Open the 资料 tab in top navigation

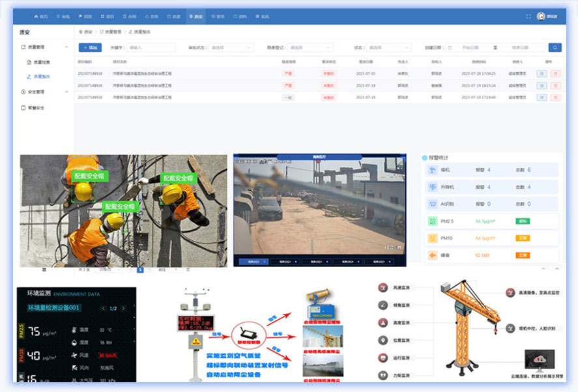tap(240, 16)
